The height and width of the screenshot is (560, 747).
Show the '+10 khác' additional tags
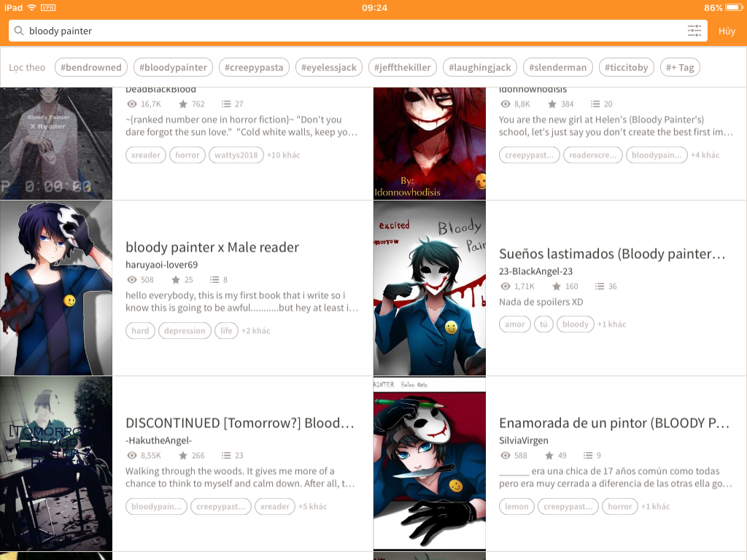284,155
